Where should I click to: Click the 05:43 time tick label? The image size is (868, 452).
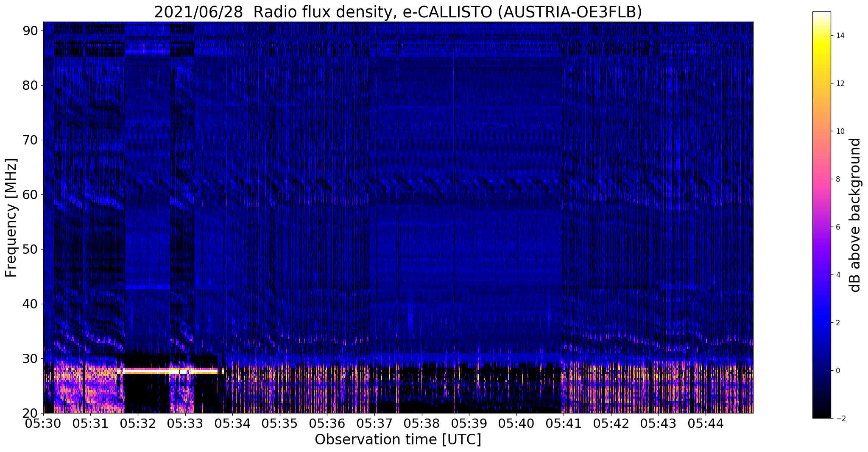click(x=658, y=424)
